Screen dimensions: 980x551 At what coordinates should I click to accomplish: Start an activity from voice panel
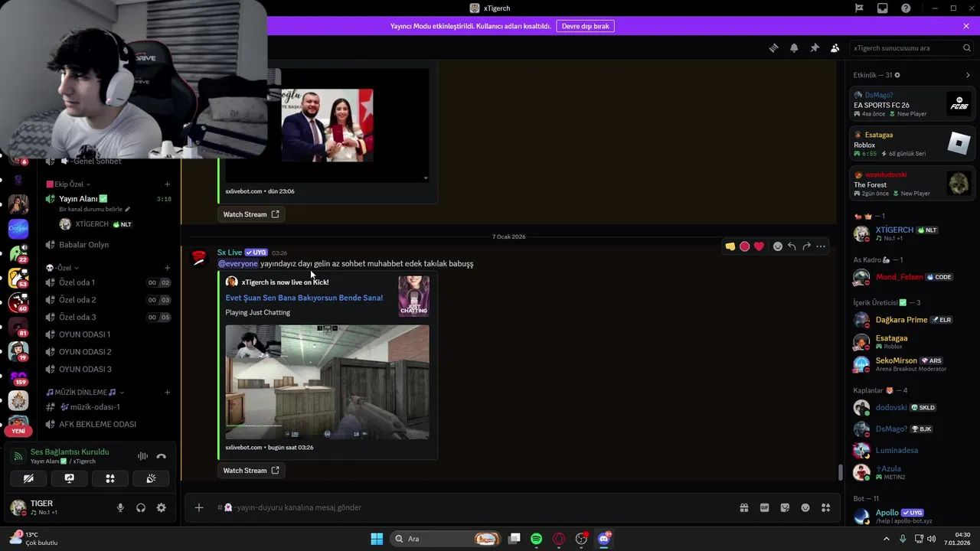[x=110, y=478]
